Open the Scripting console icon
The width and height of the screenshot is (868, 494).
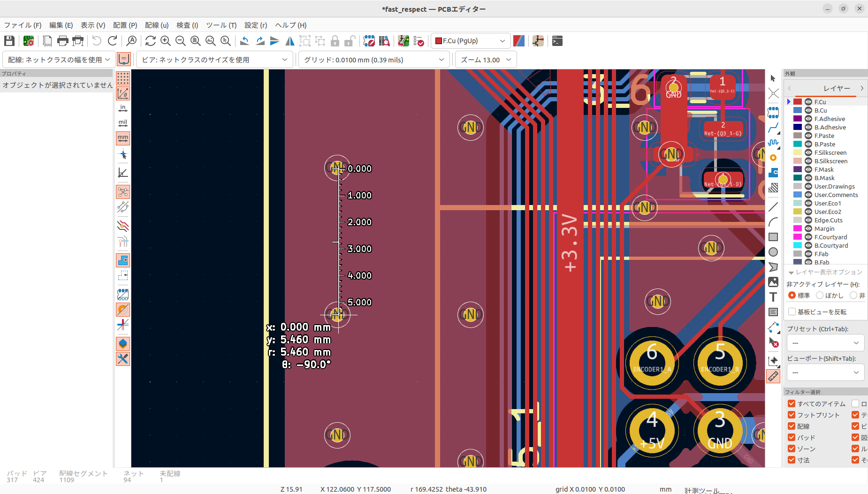[x=557, y=41]
